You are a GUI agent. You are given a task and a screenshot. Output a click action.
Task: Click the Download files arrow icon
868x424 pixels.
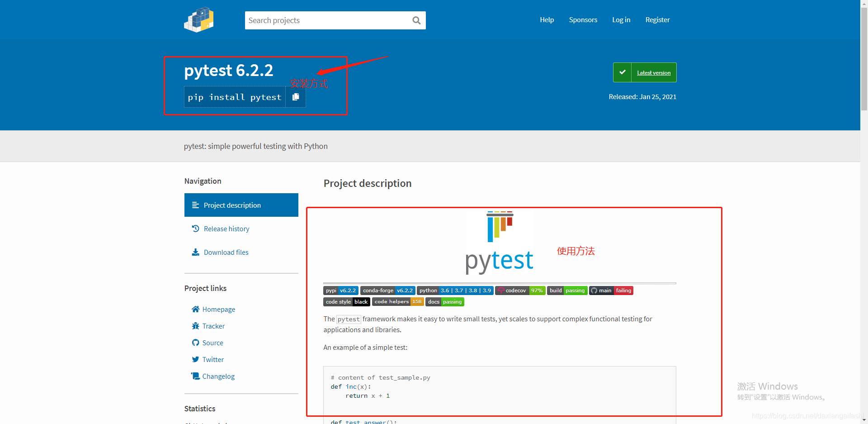tap(196, 252)
